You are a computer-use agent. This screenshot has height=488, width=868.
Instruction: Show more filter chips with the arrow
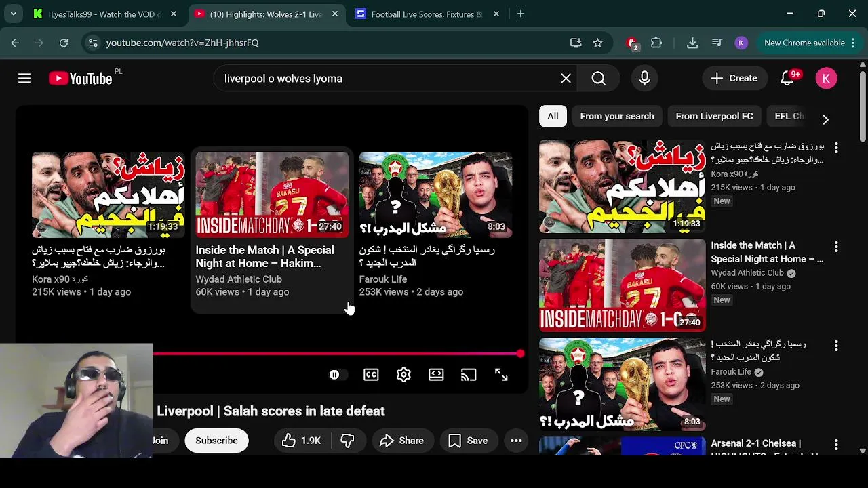point(825,119)
